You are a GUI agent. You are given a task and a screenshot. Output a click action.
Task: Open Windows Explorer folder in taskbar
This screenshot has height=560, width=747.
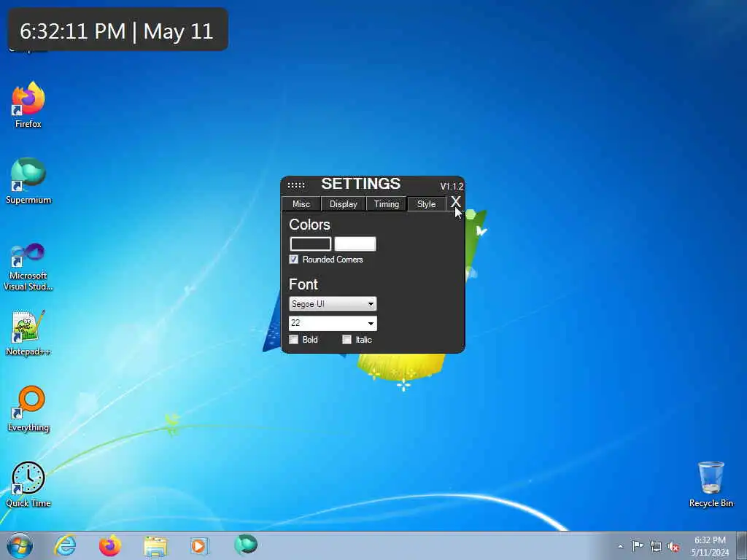[155, 546]
